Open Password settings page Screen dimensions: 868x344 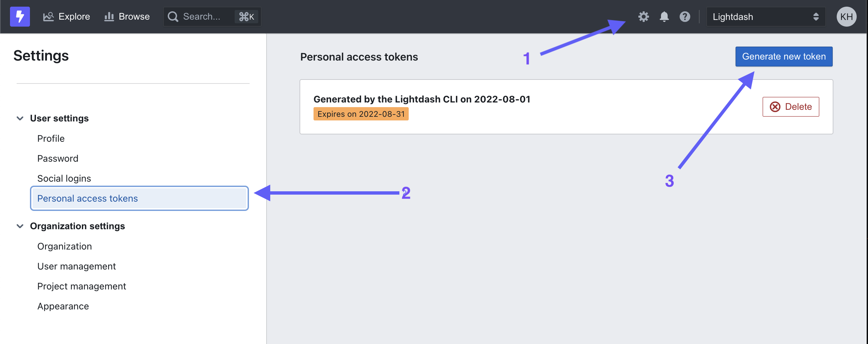(58, 158)
